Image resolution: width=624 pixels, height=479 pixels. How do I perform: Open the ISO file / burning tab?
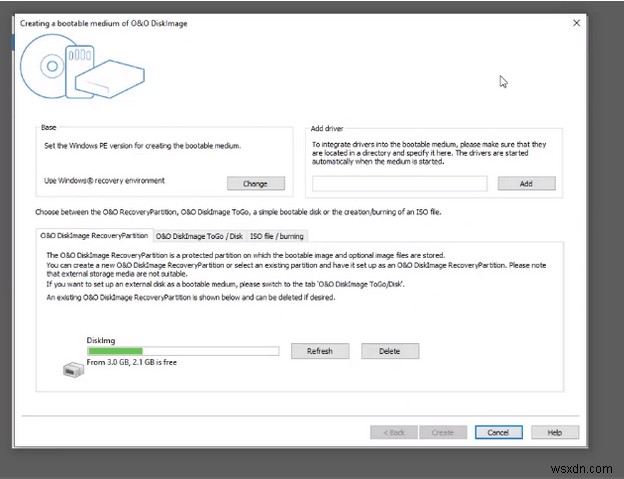point(277,236)
